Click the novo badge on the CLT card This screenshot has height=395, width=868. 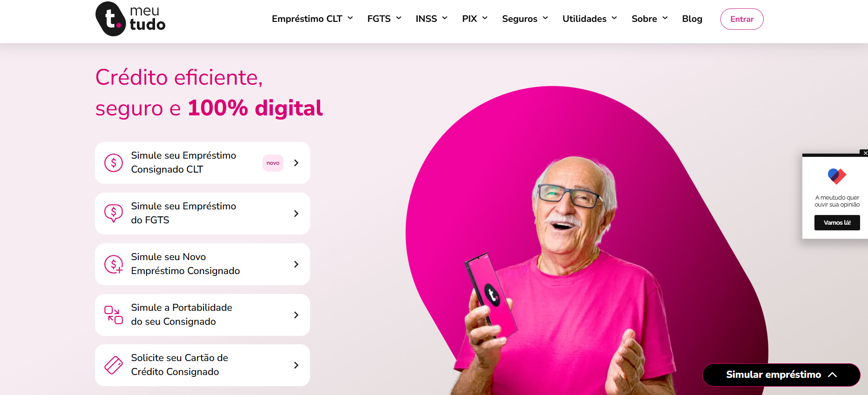(273, 163)
